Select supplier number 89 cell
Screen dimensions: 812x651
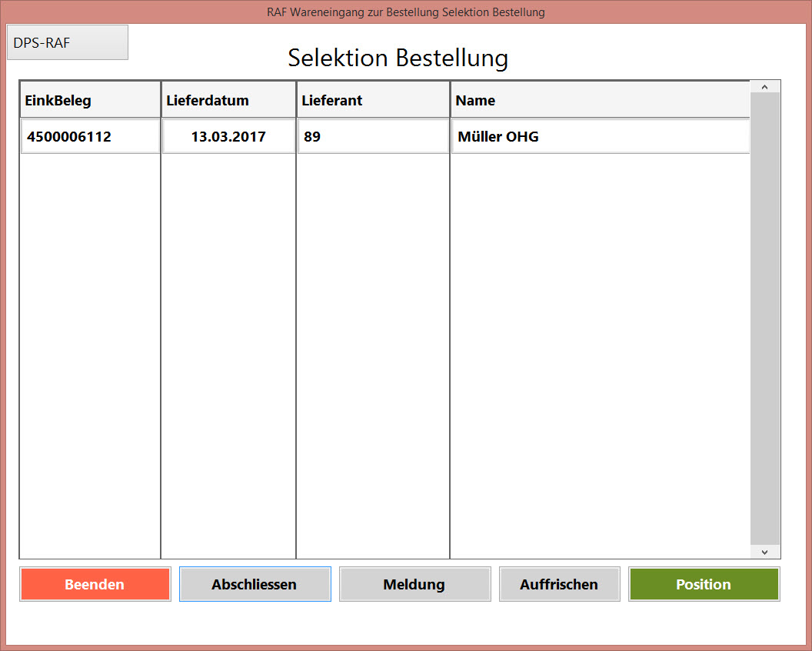click(373, 137)
